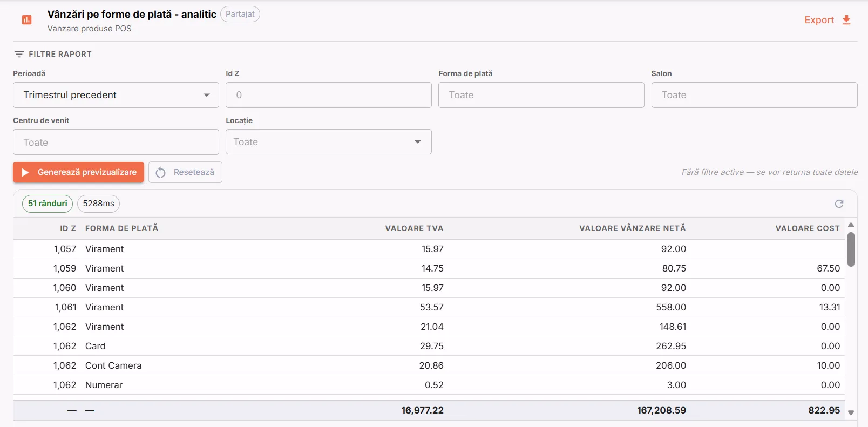Focus the Salon filter field

pos(755,95)
